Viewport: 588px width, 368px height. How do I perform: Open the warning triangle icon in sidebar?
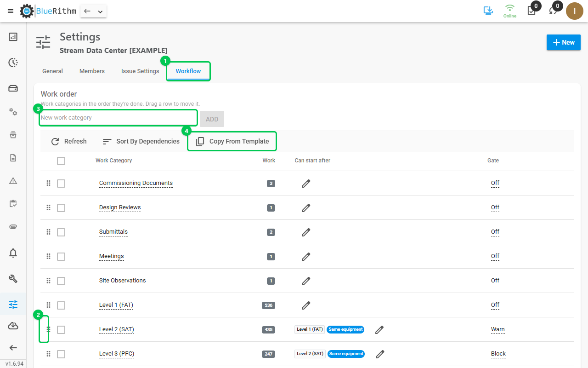pyautogui.click(x=13, y=181)
